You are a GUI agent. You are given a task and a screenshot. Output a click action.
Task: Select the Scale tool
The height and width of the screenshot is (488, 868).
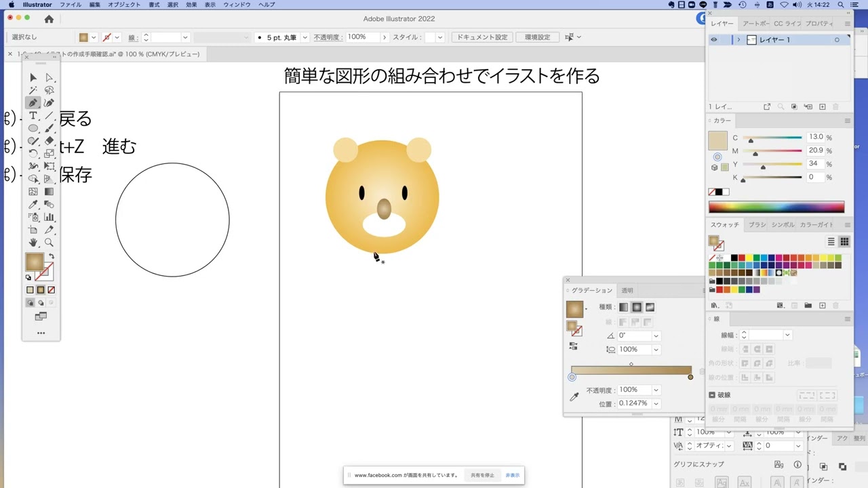click(x=49, y=154)
